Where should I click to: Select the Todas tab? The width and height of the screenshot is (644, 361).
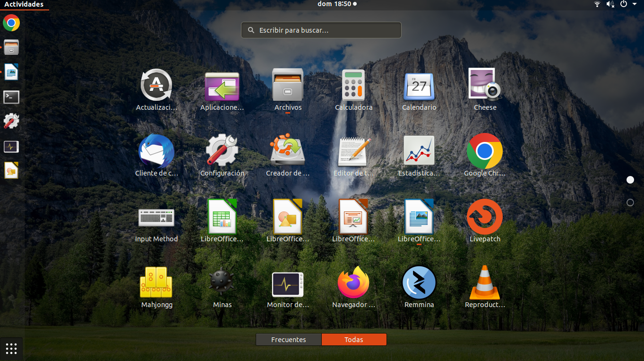[x=354, y=340]
